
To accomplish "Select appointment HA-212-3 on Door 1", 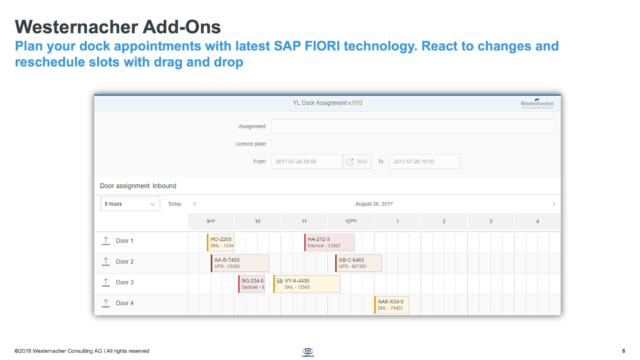I will pyautogui.click(x=329, y=242).
